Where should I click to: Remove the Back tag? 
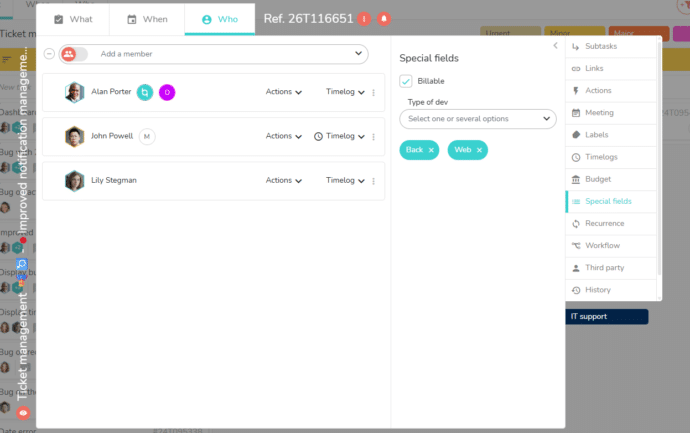pos(431,150)
